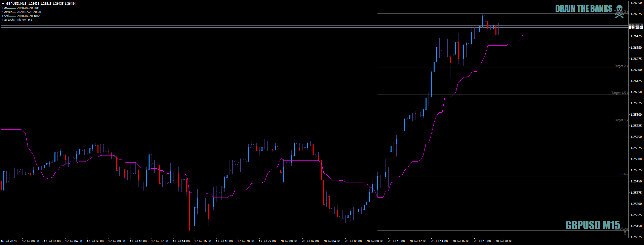Click price scale value 1.26575
Viewport: 644px width, 245px height.
pyautogui.click(x=636, y=14)
